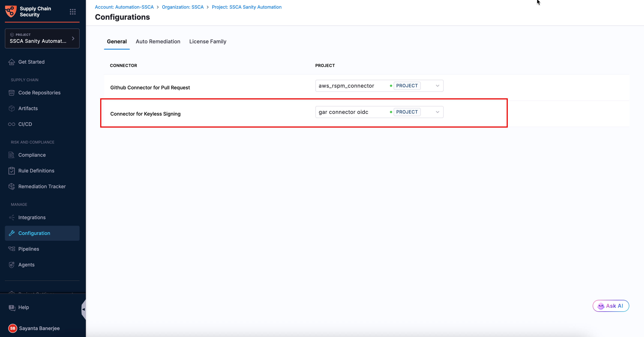Click the PROJECT column header
The image size is (644, 337).
(325, 65)
